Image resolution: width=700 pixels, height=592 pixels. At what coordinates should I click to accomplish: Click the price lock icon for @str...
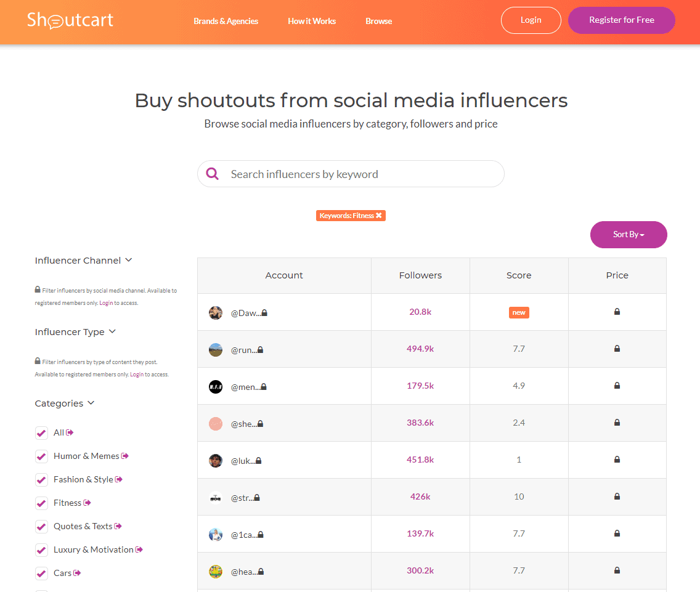[x=617, y=497]
